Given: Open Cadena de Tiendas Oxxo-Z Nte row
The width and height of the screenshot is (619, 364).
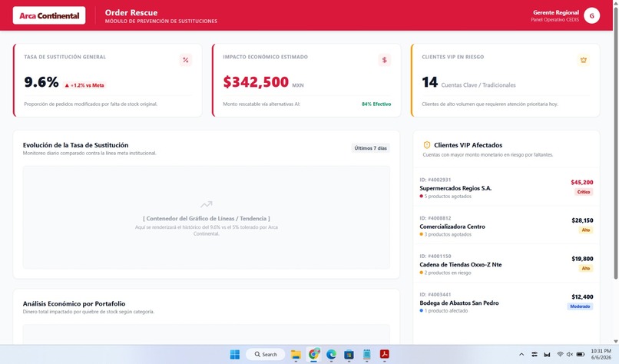Looking at the screenshot, I should [x=506, y=264].
